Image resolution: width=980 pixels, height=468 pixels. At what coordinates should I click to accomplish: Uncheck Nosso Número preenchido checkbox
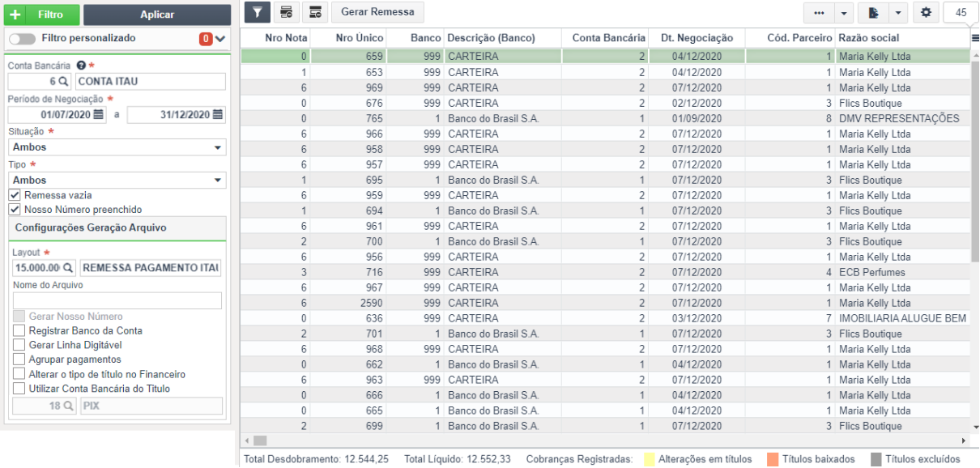15,210
